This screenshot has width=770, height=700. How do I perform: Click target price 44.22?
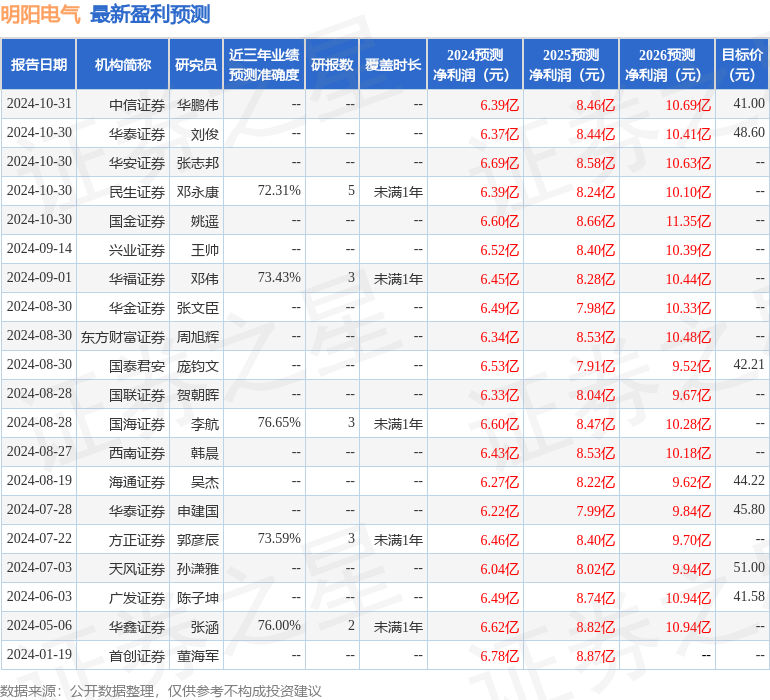click(749, 480)
